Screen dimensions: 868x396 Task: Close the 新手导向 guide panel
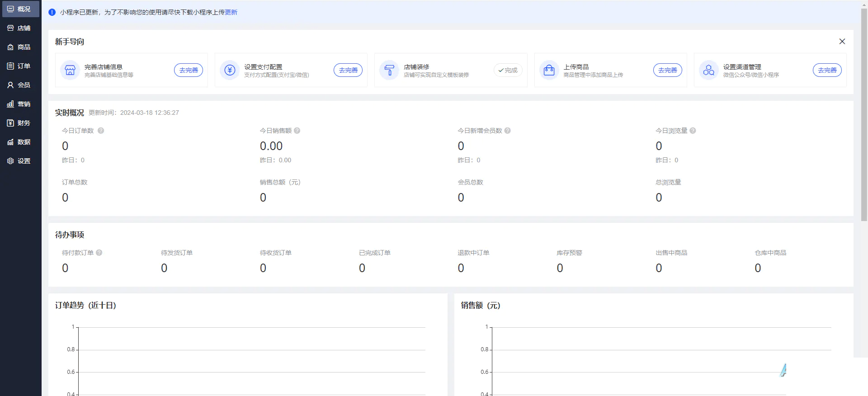(842, 41)
